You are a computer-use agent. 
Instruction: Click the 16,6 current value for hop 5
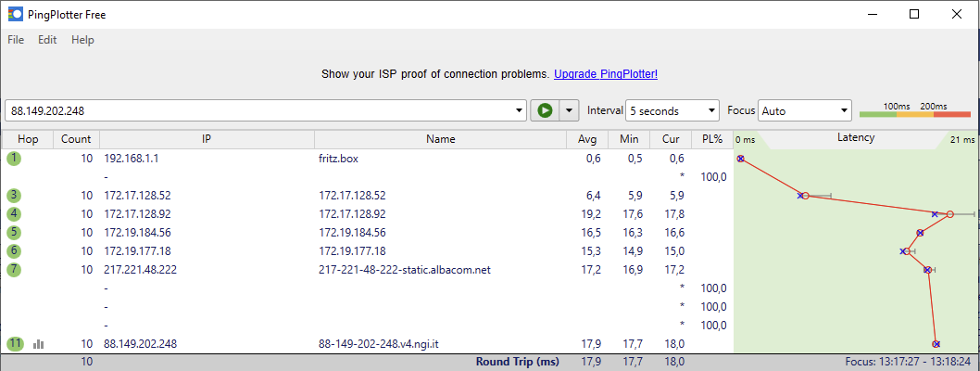click(x=673, y=233)
